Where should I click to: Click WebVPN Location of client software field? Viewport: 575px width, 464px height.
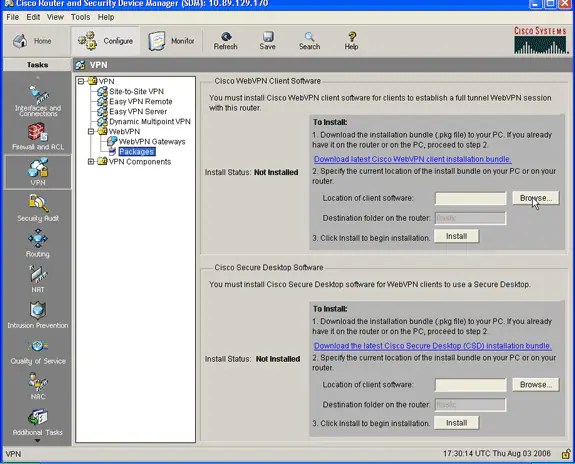point(470,198)
